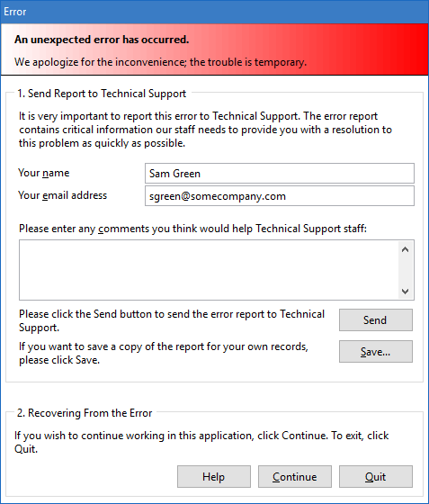
Task: Click the 'Your name' label
Action: tap(44, 173)
